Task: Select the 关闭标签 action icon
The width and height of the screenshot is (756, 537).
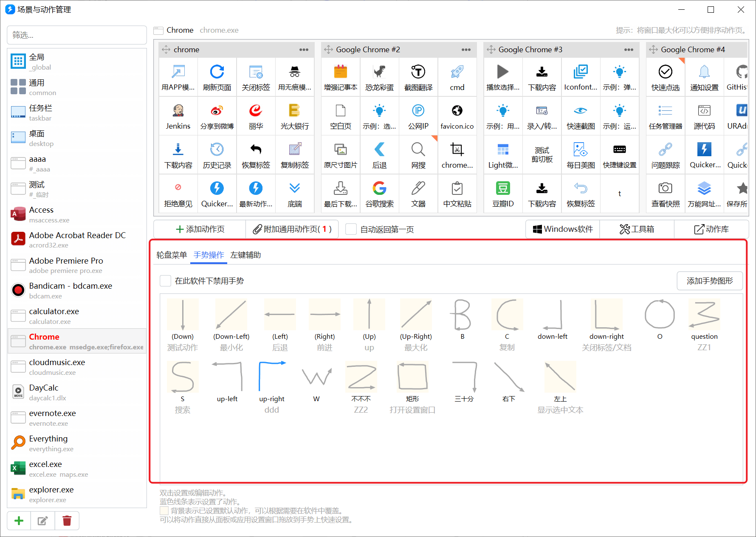Action: (x=256, y=72)
